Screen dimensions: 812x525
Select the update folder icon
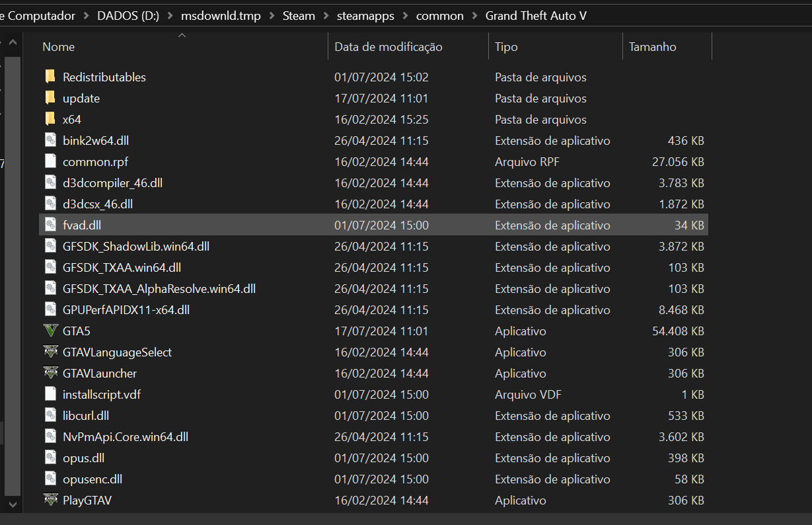pyautogui.click(x=51, y=98)
